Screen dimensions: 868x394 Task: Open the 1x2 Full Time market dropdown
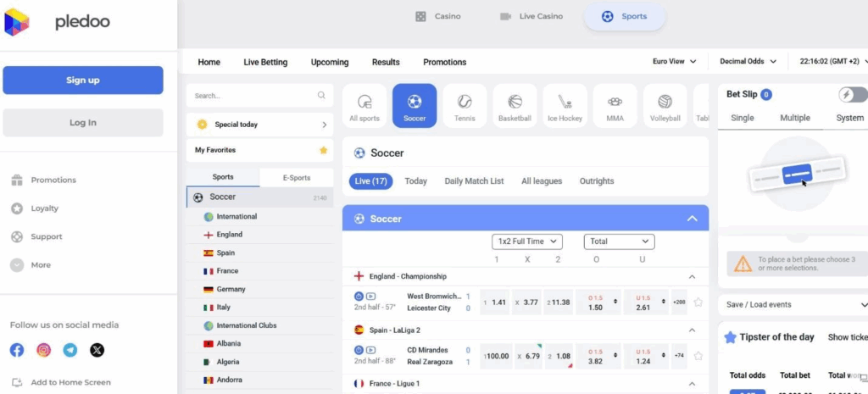[526, 241]
